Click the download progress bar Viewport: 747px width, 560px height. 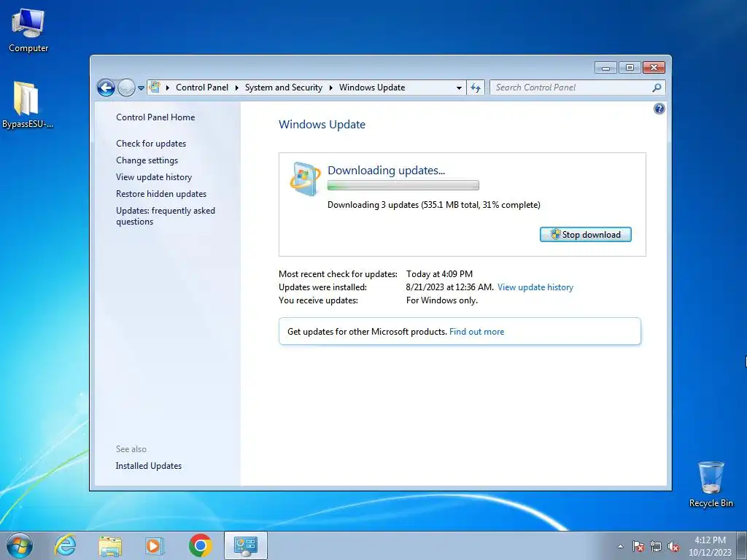(403, 185)
